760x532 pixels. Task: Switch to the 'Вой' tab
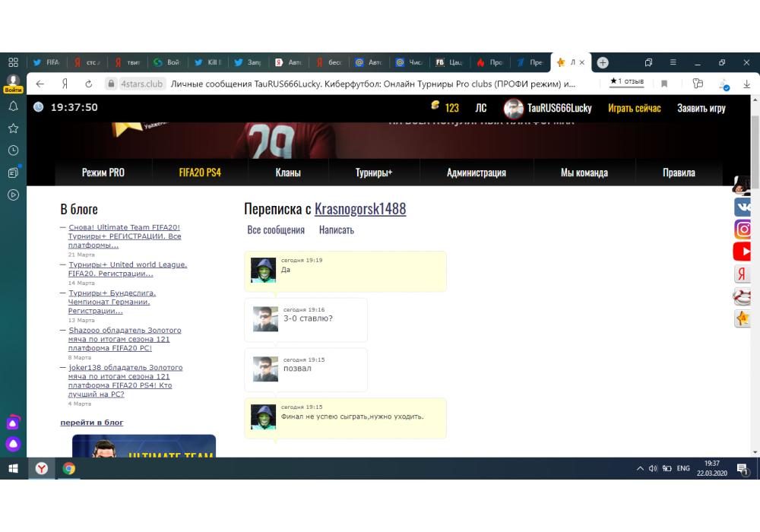click(x=168, y=62)
